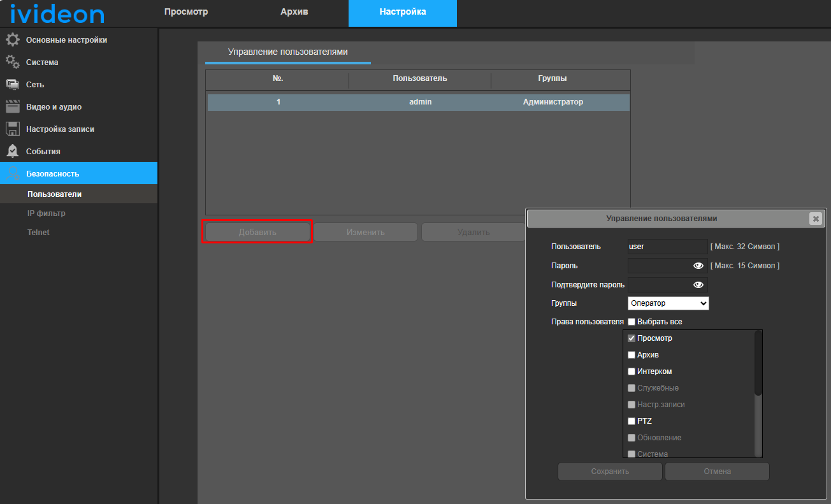
Task: Click the bell icon for События
Action: (x=13, y=151)
